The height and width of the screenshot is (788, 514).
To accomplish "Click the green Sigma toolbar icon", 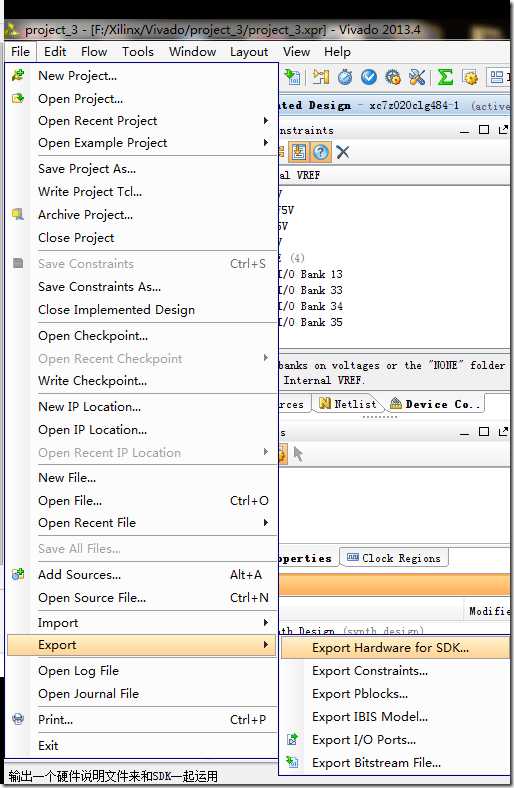I will (445, 77).
